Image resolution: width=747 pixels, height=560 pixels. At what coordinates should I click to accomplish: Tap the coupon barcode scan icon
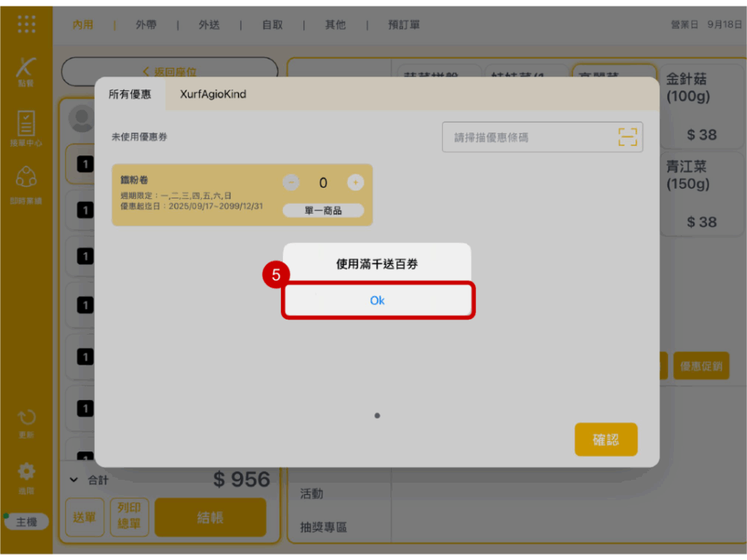[x=627, y=137]
